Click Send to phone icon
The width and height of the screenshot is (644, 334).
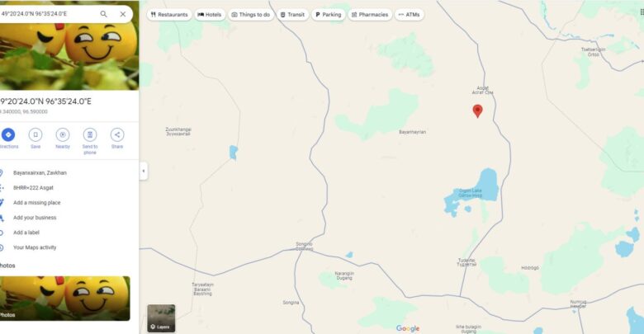tap(90, 134)
